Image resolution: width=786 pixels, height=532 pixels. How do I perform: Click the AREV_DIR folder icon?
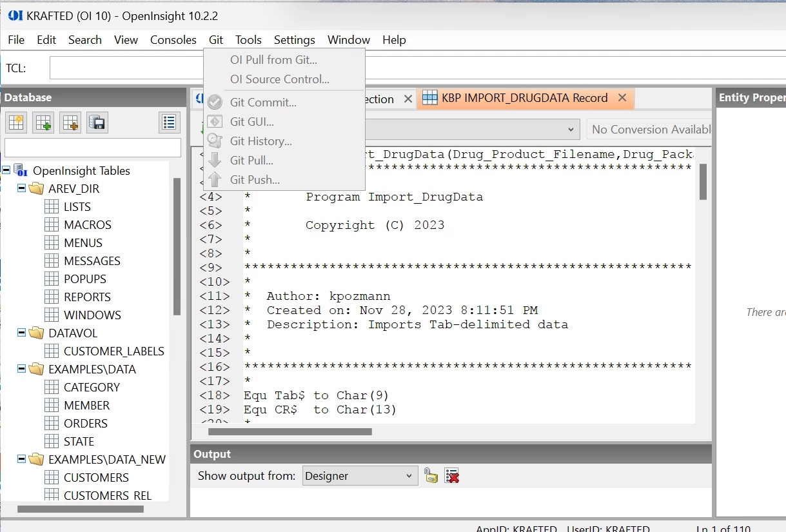coord(36,189)
